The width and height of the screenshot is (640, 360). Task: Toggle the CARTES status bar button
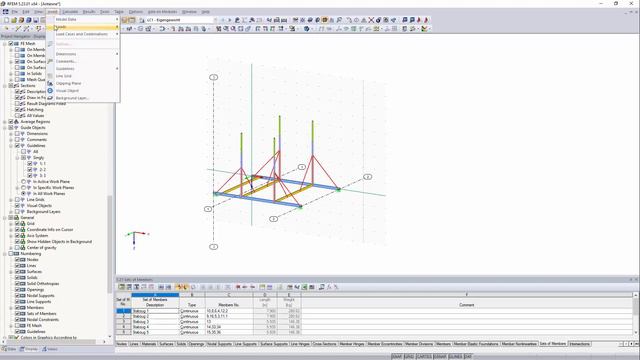coord(423,356)
